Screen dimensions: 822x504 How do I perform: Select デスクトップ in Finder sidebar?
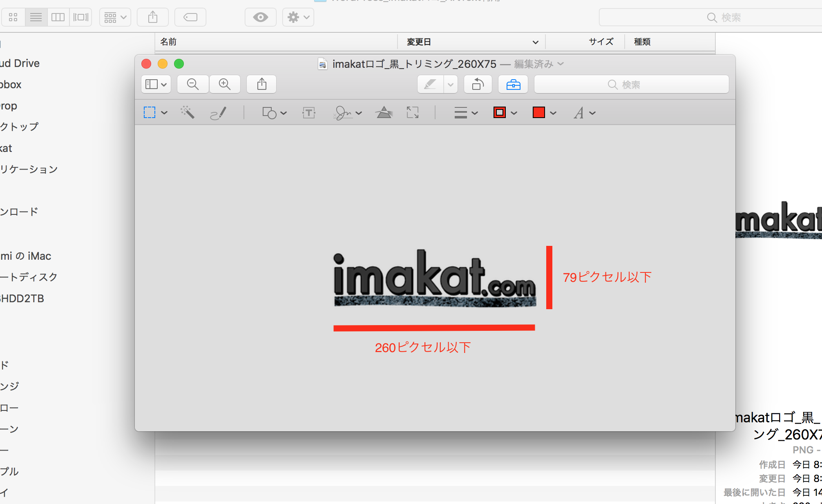tap(19, 127)
